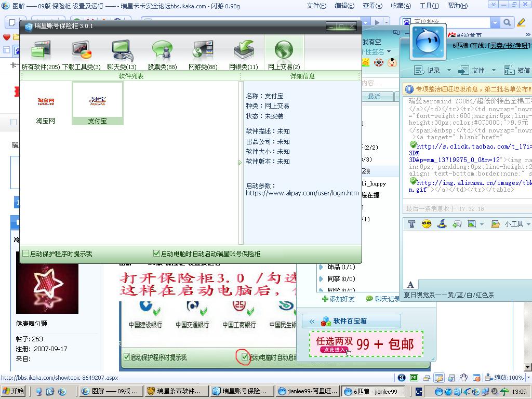Open the img.alimama.cn link in chat
The width and height of the screenshot is (532, 399).
point(474,182)
